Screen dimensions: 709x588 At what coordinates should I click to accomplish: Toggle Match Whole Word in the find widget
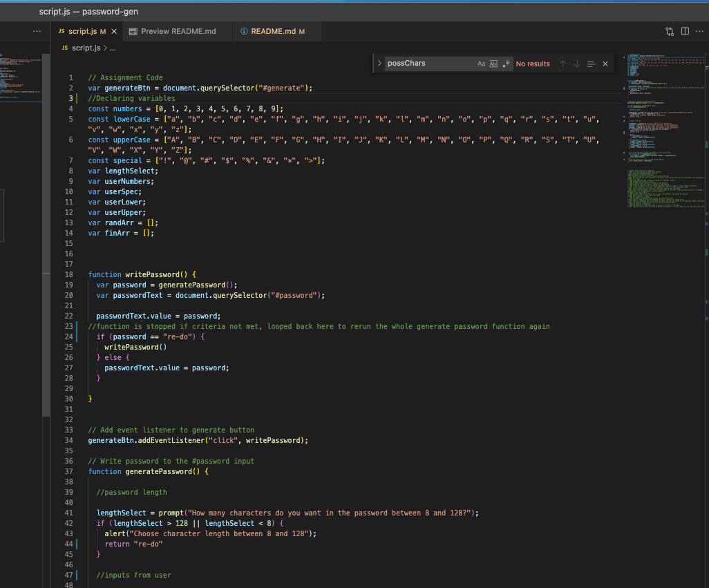click(493, 64)
